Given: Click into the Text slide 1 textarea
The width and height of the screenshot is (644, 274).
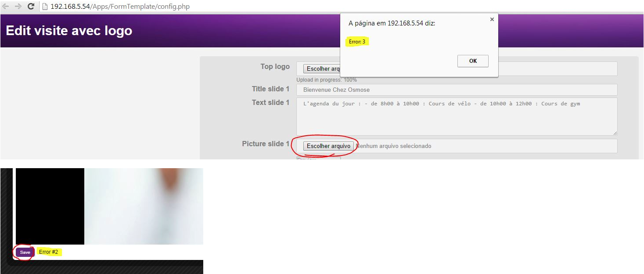Looking at the screenshot, I should 457,116.
